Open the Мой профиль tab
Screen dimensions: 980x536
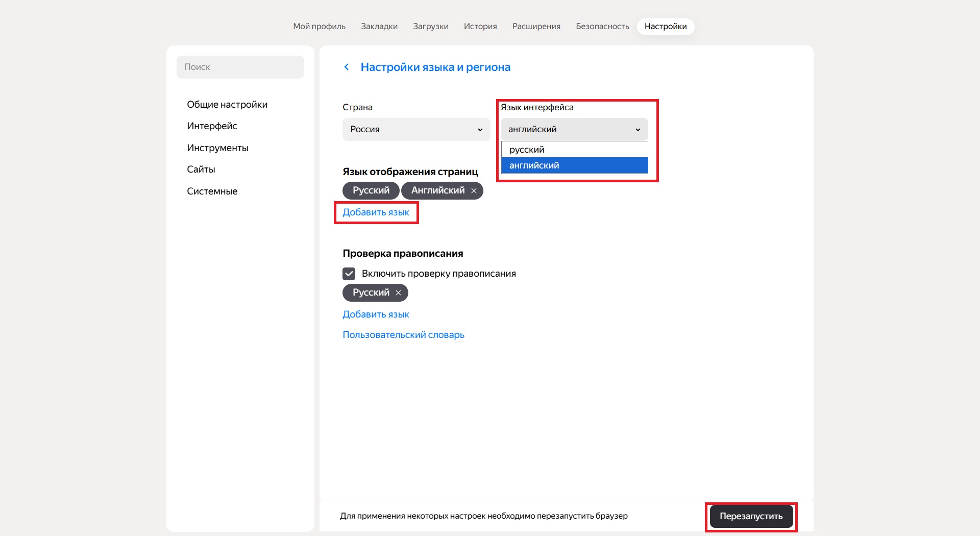tap(319, 27)
